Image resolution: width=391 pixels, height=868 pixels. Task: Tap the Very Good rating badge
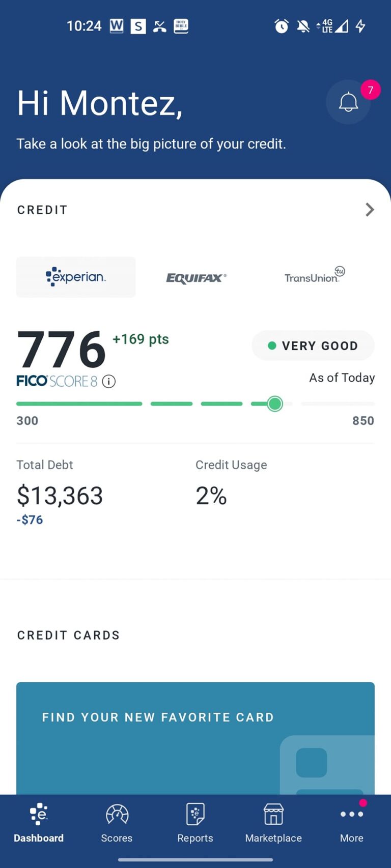pos(313,346)
